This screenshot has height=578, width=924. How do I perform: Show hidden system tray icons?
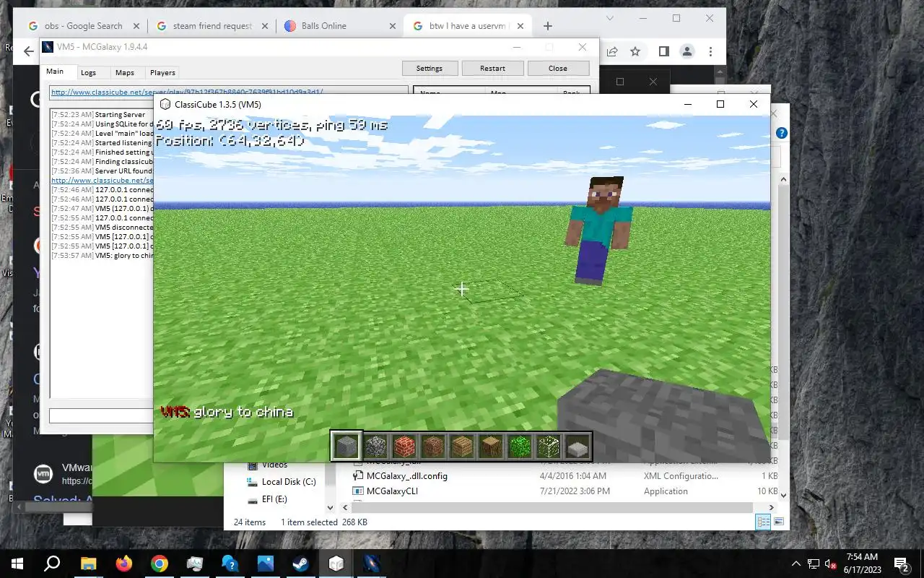pos(796,564)
